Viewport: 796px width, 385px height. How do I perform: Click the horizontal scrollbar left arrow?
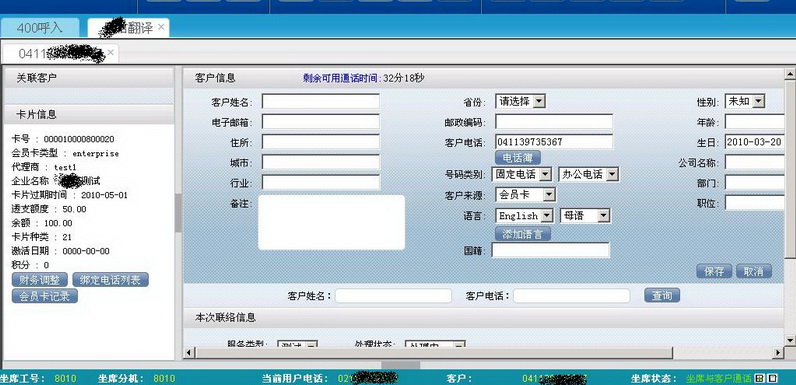click(x=189, y=352)
